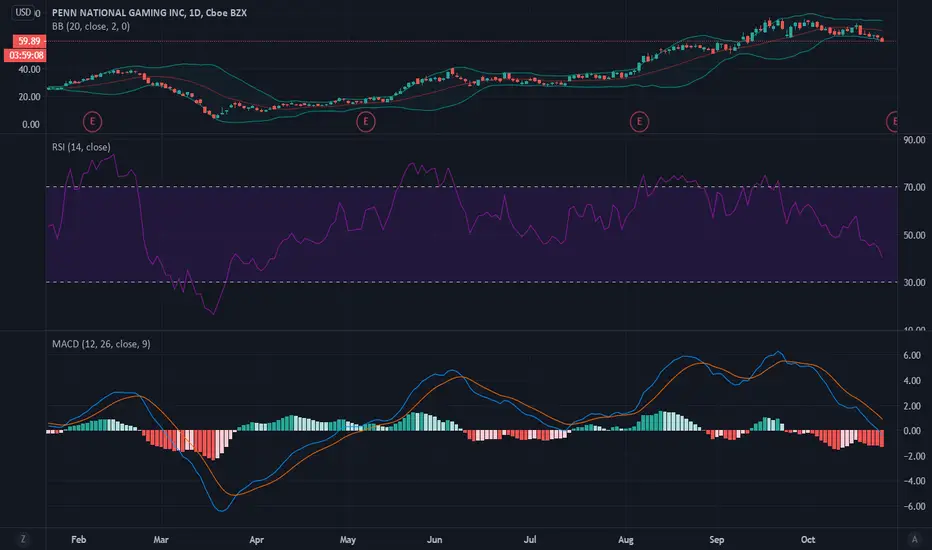Open the earnings E marker in May
932x550 pixels.
(x=366, y=122)
